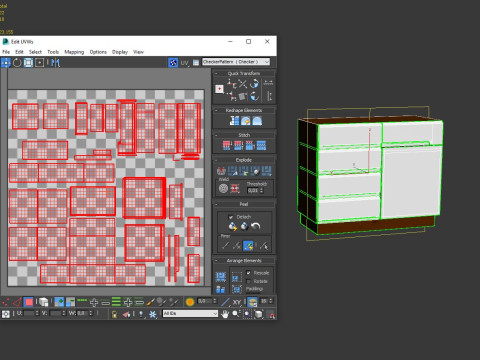
Task: Click the Break icon in Explode
Action: click(221, 171)
